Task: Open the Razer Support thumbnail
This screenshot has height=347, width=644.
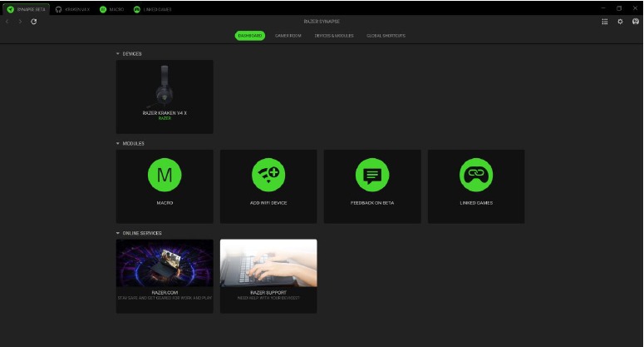Action: point(268,263)
